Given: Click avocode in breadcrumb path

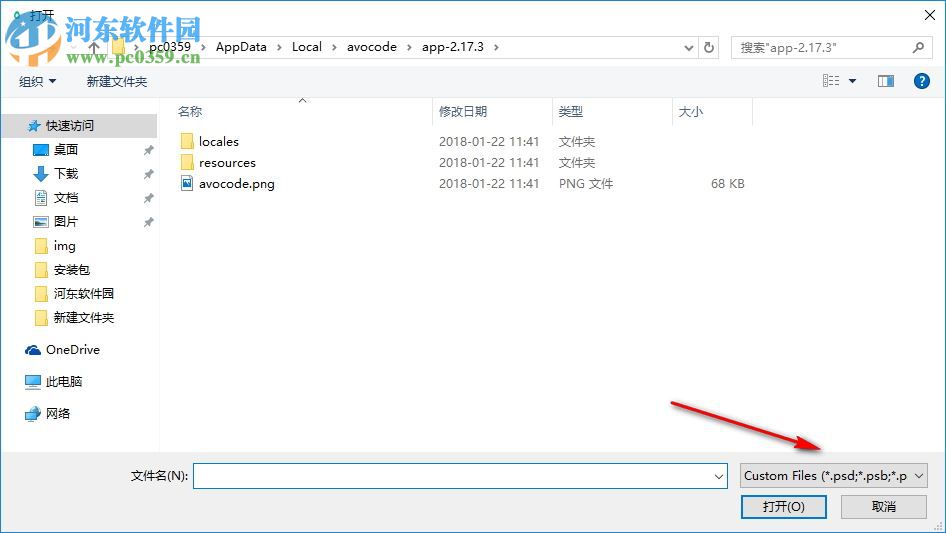Looking at the screenshot, I should point(372,47).
